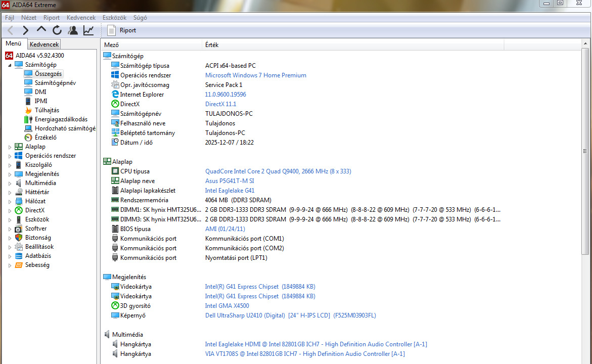The width and height of the screenshot is (592, 364).
Task: Switch to the Menü tab
Action: click(13, 43)
